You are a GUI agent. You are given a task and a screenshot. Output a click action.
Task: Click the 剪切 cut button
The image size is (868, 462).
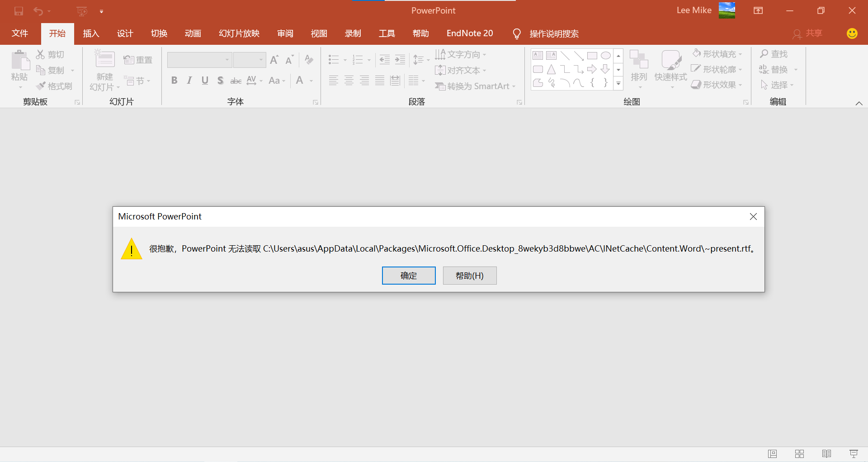50,54
